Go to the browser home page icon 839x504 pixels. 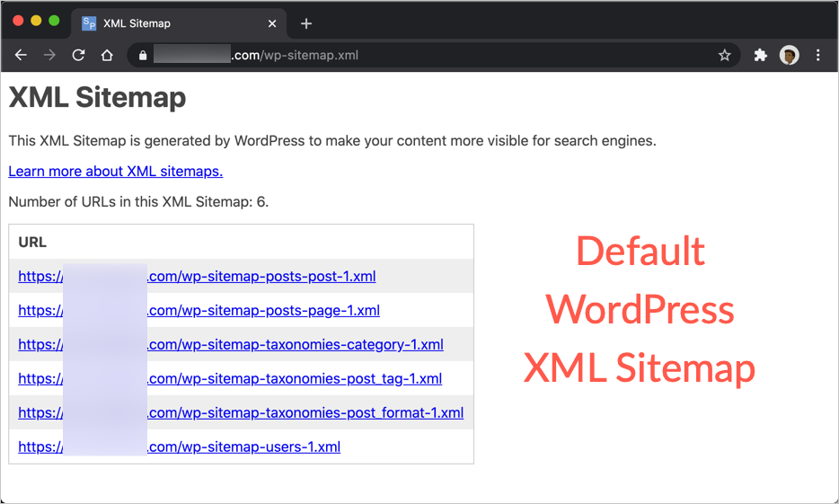[107, 55]
